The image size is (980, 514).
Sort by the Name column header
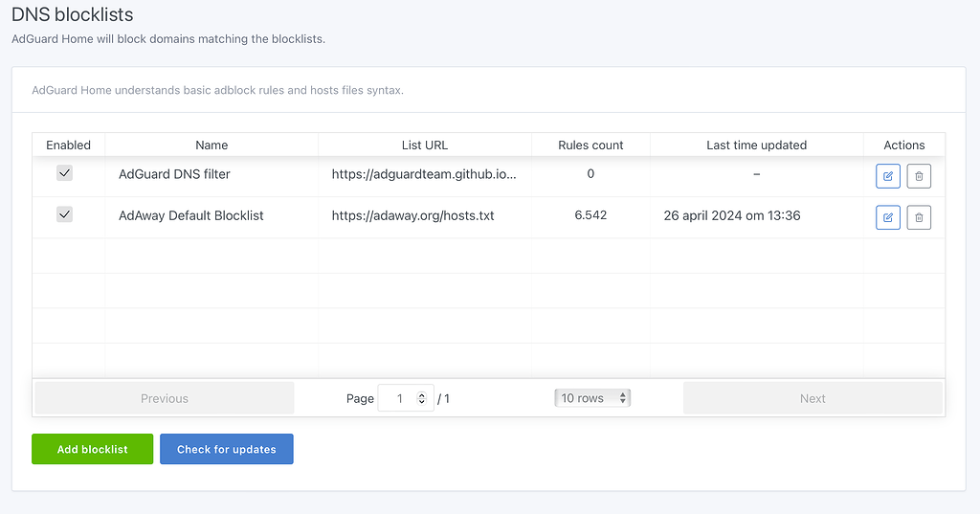[x=212, y=145]
